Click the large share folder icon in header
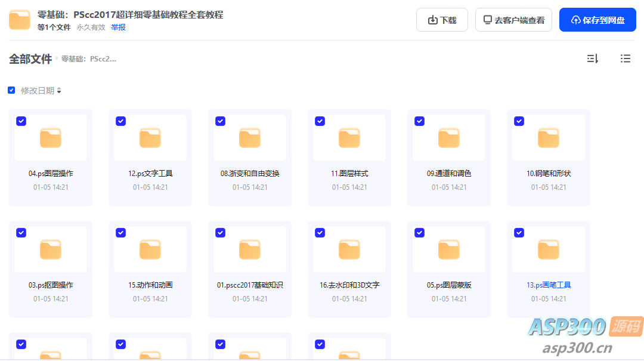This screenshot has height=361, width=644. point(20,20)
